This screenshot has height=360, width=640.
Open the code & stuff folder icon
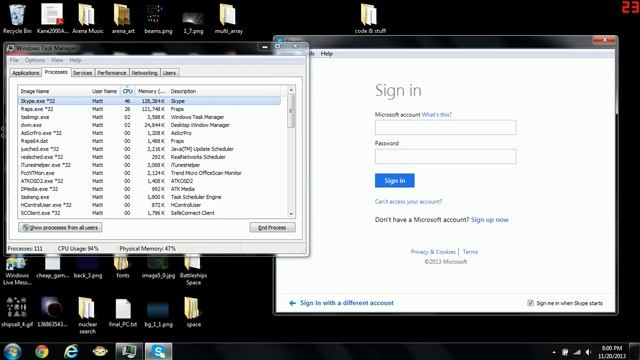click(x=370, y=18)
